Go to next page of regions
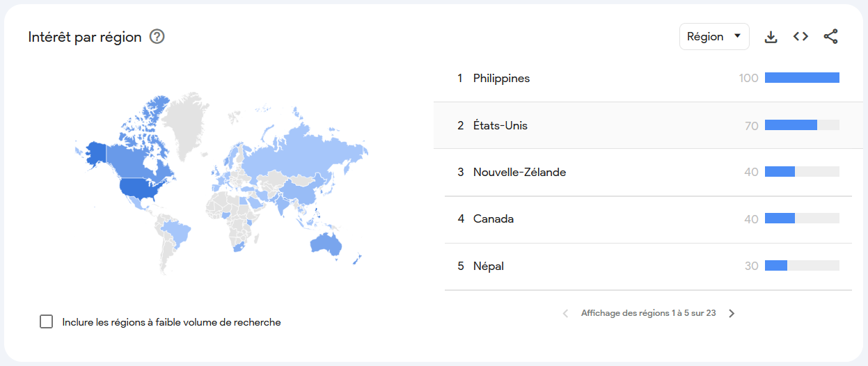868x366 pixels. point(732,313)
